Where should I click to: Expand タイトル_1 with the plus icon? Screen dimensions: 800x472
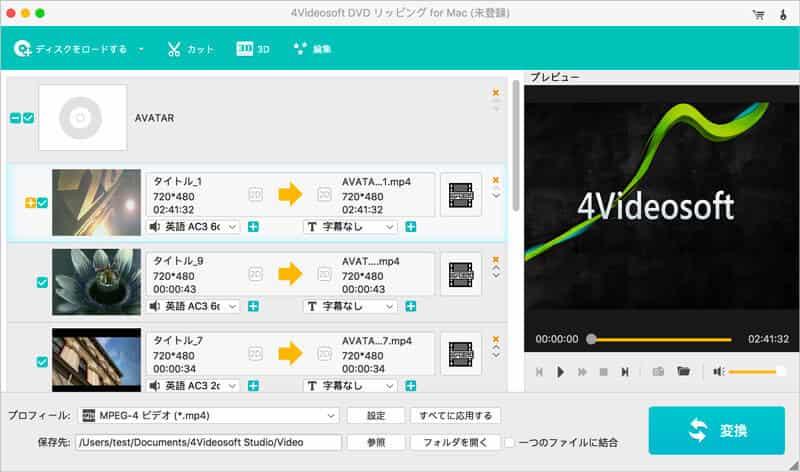(x=31, y=203)
